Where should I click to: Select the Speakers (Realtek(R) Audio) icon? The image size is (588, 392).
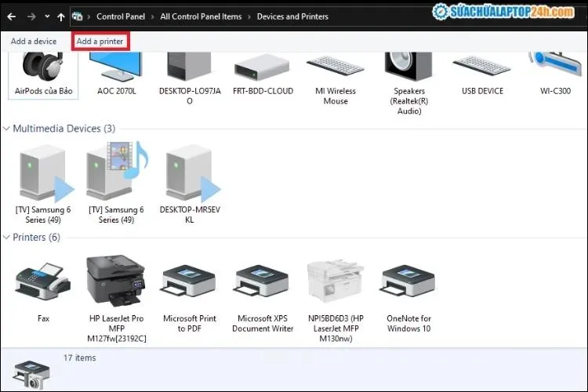point(408,67)
